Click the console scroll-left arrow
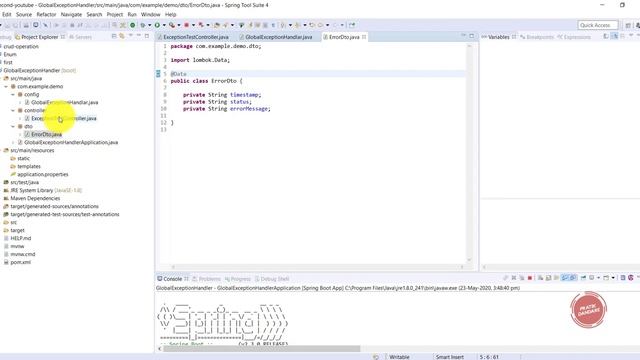This screenshot has width=640, height=360. click(x=159, y=349)
